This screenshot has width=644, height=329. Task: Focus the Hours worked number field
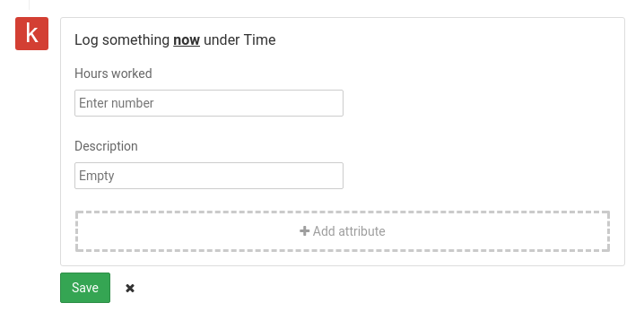(x=209, y=103)
